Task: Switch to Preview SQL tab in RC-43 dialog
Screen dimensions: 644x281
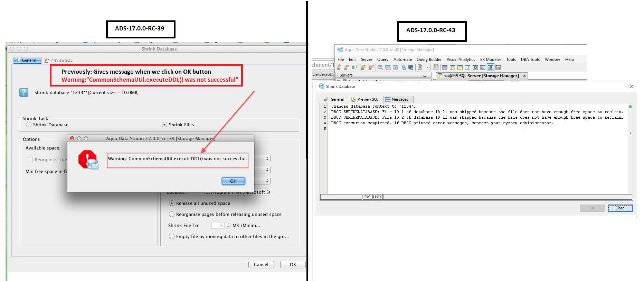Action: [365, 99]
